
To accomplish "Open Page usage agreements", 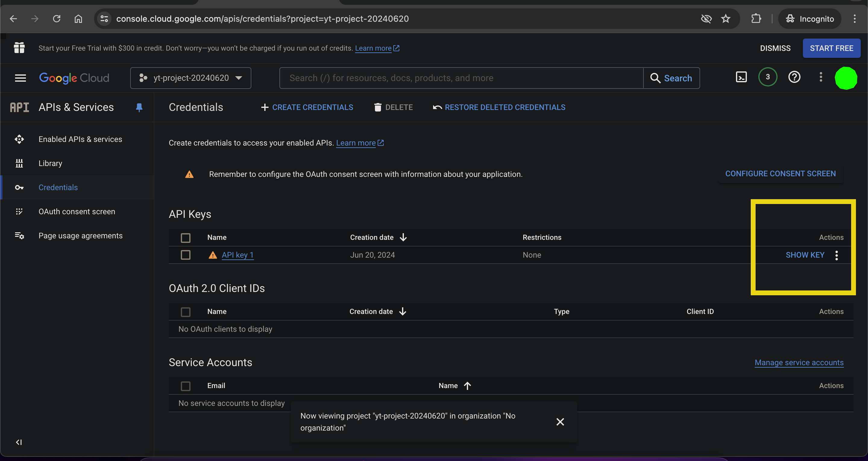I will (80, 236).
